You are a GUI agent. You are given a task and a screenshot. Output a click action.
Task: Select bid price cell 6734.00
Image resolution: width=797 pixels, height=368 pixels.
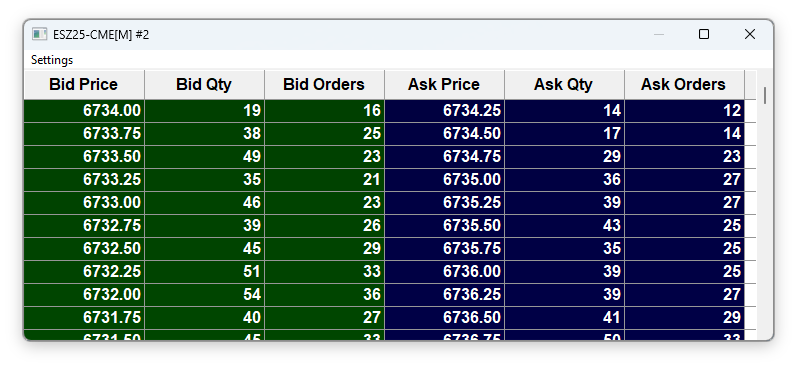point(84,111)
